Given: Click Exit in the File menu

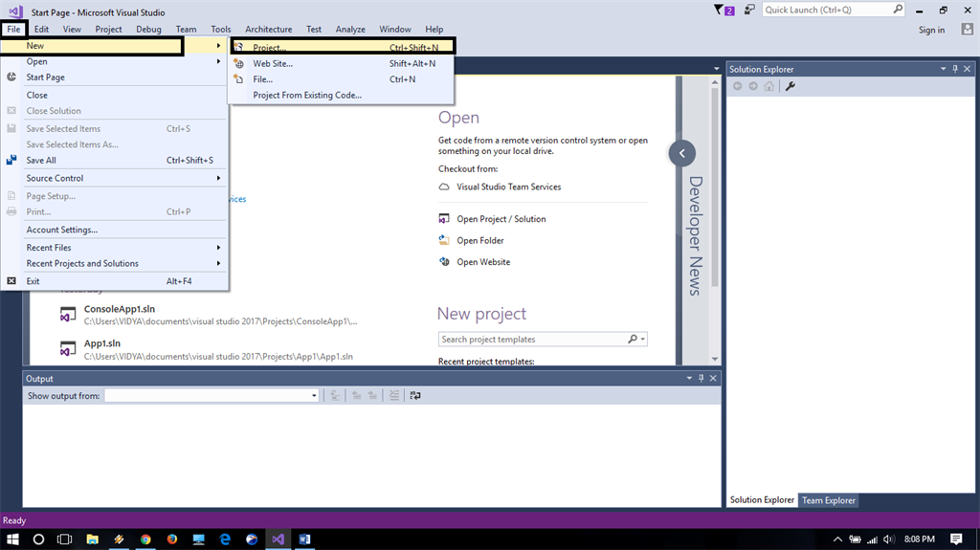Looking at the screenshot, I should (x=115, y=281).
